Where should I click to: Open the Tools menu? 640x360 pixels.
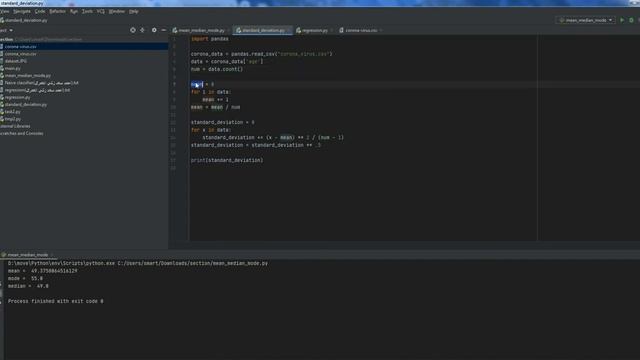tap(87, 11)
